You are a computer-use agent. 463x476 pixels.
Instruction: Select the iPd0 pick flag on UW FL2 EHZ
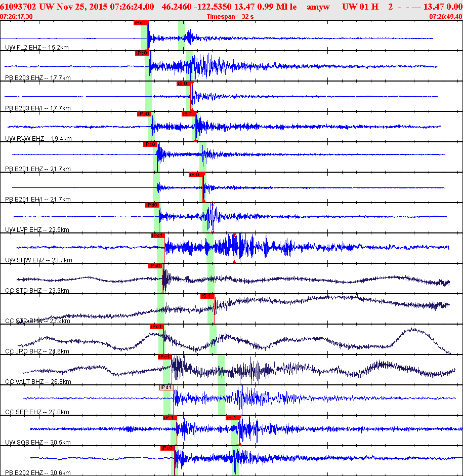point(141,23)
